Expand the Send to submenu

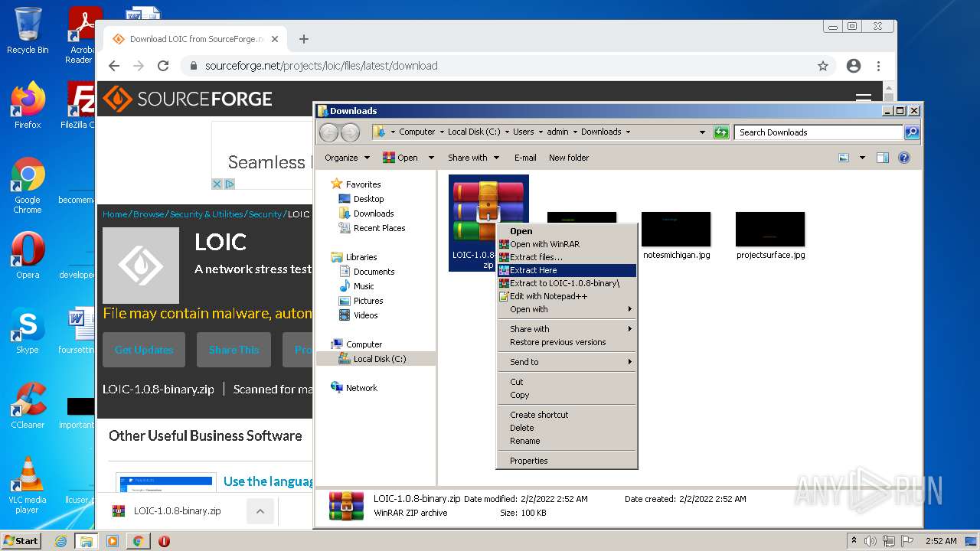point(567,362)
